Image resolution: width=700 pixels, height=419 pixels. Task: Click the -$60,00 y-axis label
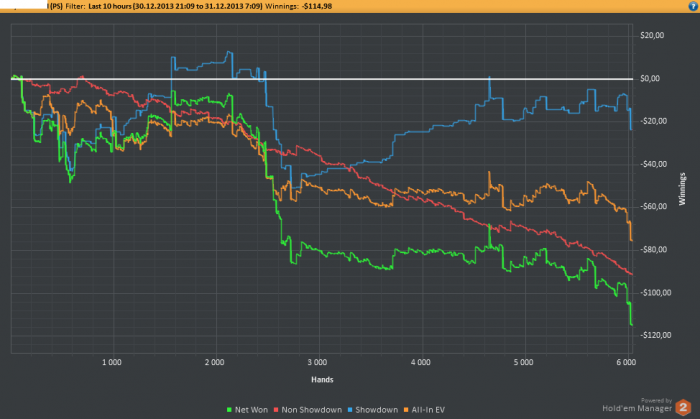click(x=653, y=207)
